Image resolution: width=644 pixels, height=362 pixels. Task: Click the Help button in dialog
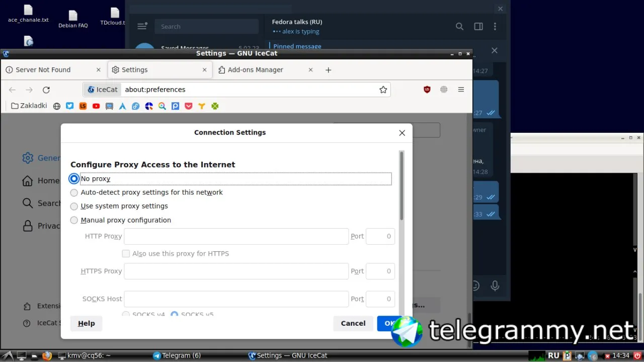(x=86, y=323)
